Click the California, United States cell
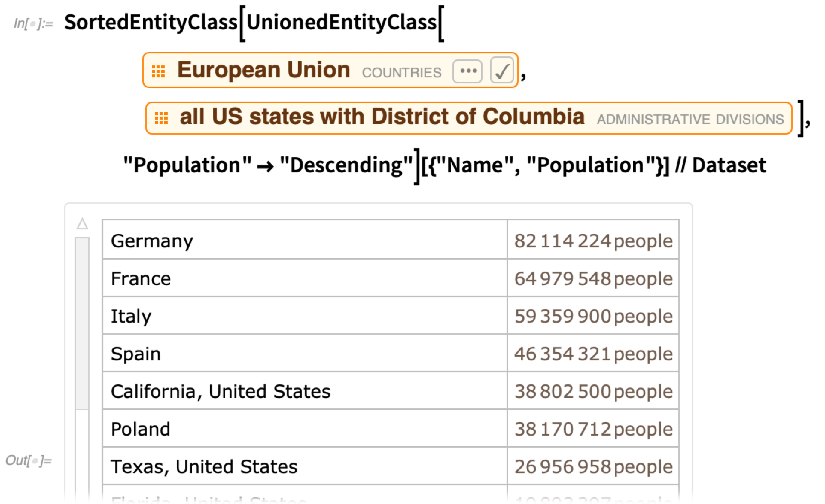This screenshot has width=825, height=504. click(x=221, y=391)
